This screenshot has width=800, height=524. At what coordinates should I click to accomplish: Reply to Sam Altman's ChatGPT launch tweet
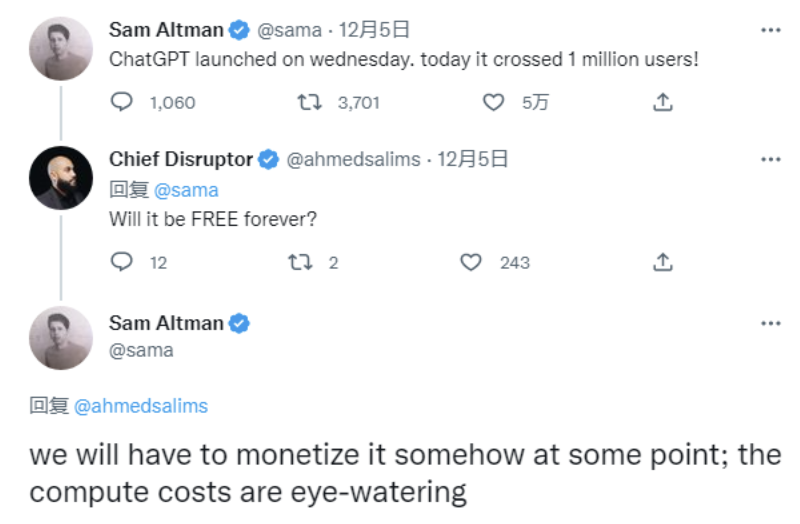click(x=122, y=102)
